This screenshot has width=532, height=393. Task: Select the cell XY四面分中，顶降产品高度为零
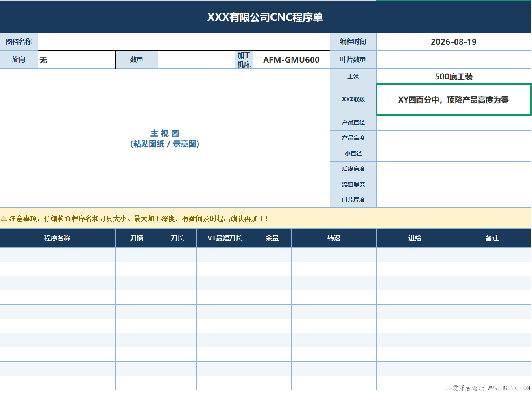tap(454, 100)
